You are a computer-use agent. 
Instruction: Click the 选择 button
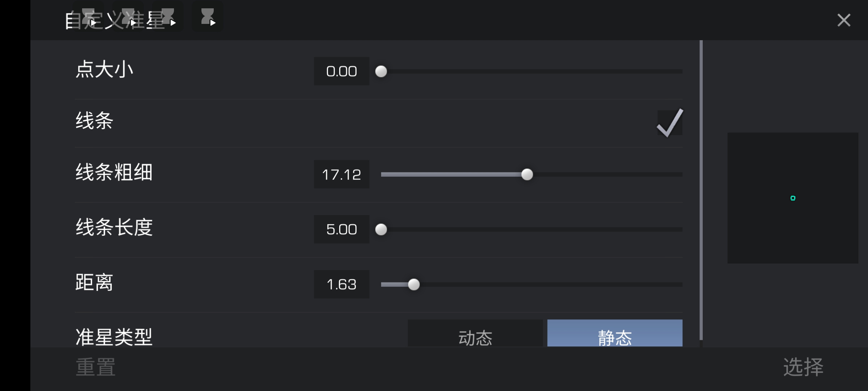pyautogui.click(x=803, y=367)
